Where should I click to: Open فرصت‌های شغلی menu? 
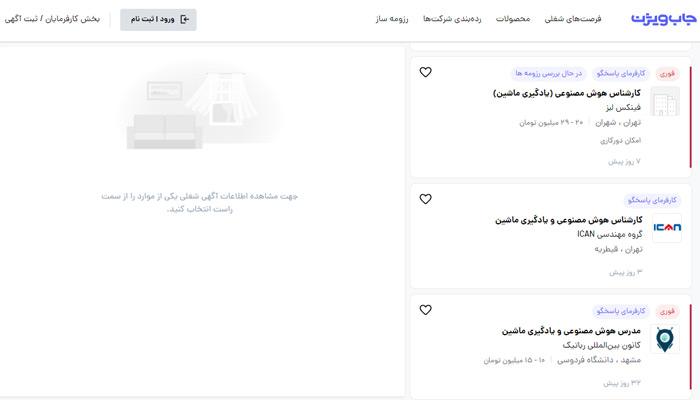[573, 19]
